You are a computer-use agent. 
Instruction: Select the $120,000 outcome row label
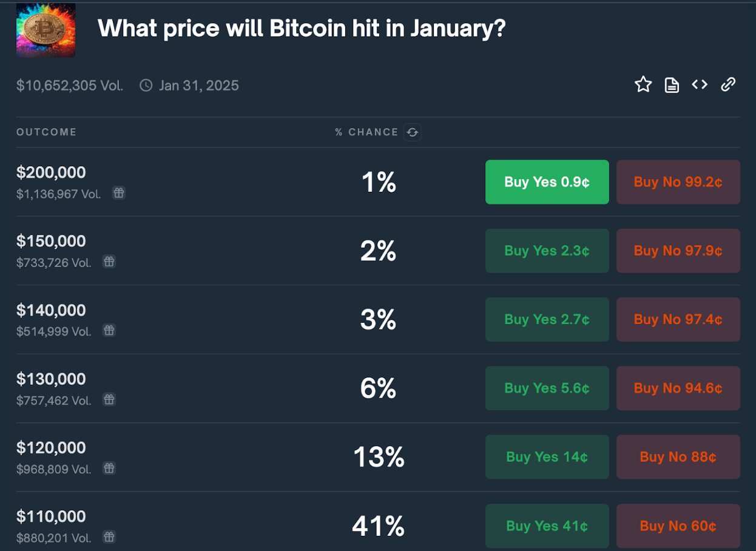click(51, 448)
